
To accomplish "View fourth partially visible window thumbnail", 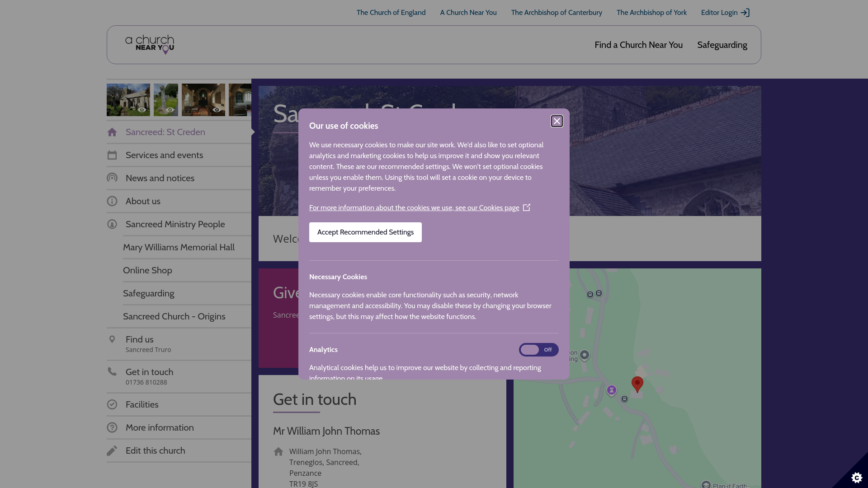I will click(240, 100).
